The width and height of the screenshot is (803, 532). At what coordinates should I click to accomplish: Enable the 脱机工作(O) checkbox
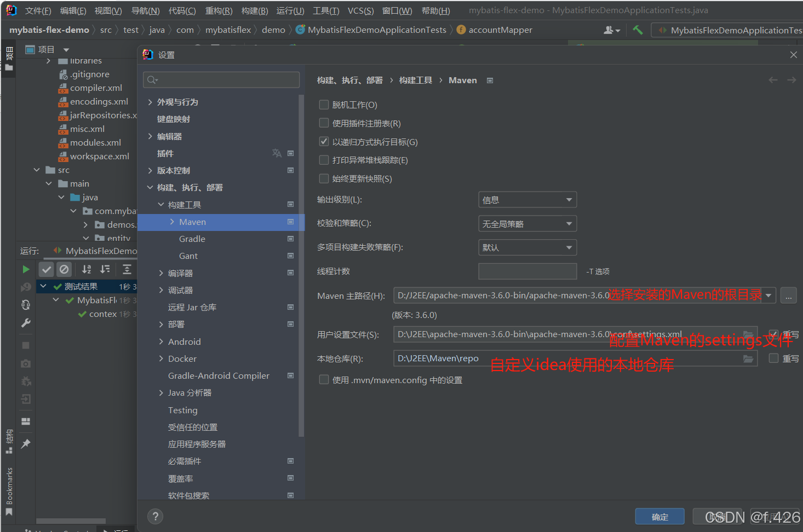[324, 105]
